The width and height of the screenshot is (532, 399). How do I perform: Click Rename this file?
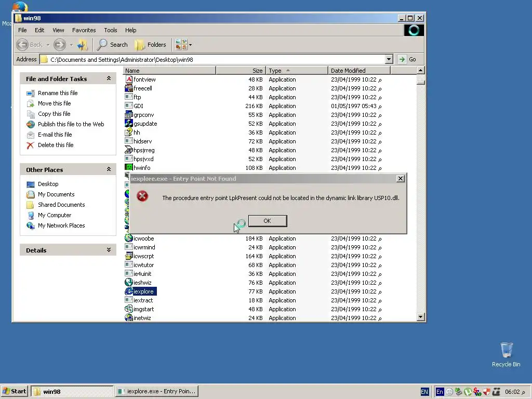pyautogui.click(x=58, y=93)
